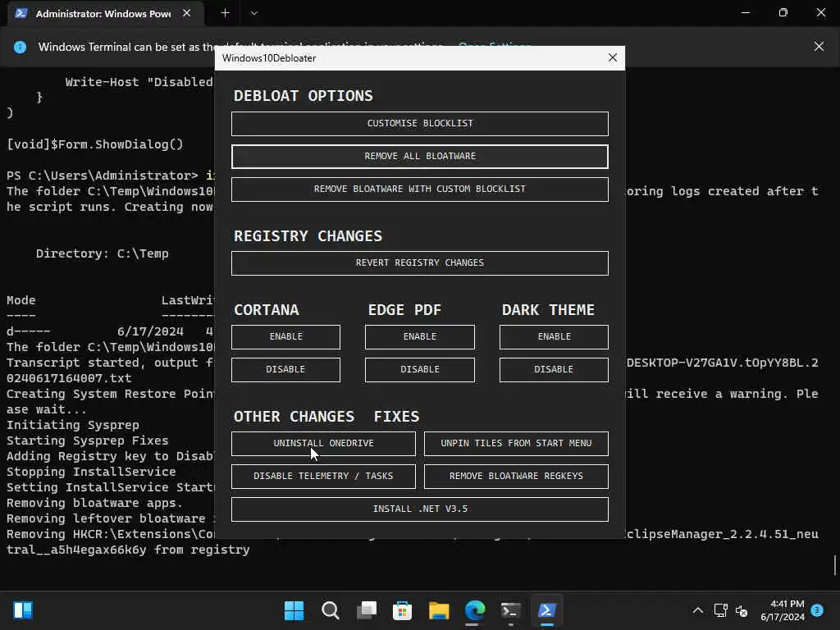Show hidden tray icons chevron
840x630 pixels.
pos(697,610)
